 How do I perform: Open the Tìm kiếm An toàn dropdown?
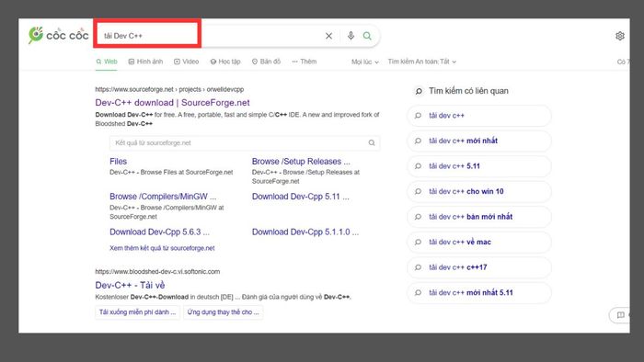click(x=422, y=62)
